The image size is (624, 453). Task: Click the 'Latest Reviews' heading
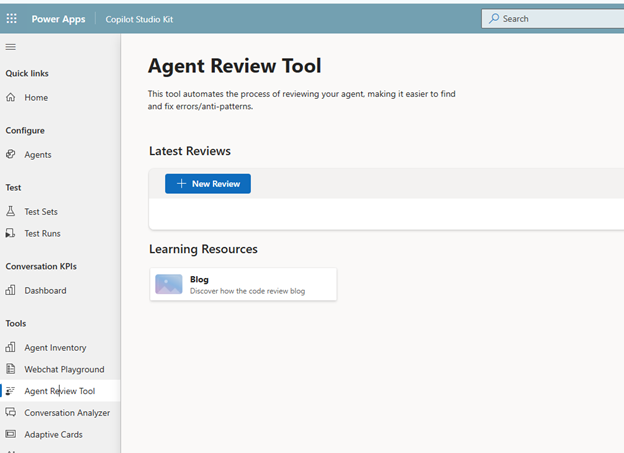pos(190,151)
